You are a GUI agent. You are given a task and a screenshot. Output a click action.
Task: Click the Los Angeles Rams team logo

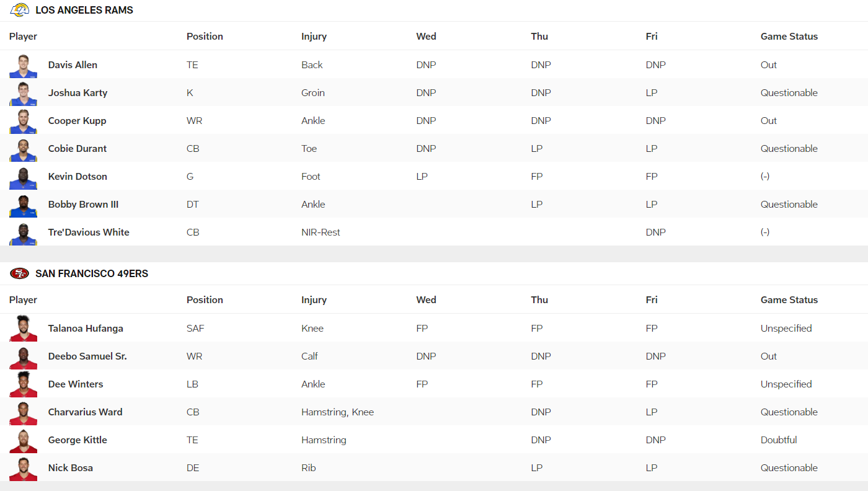[x=20, y=10]
